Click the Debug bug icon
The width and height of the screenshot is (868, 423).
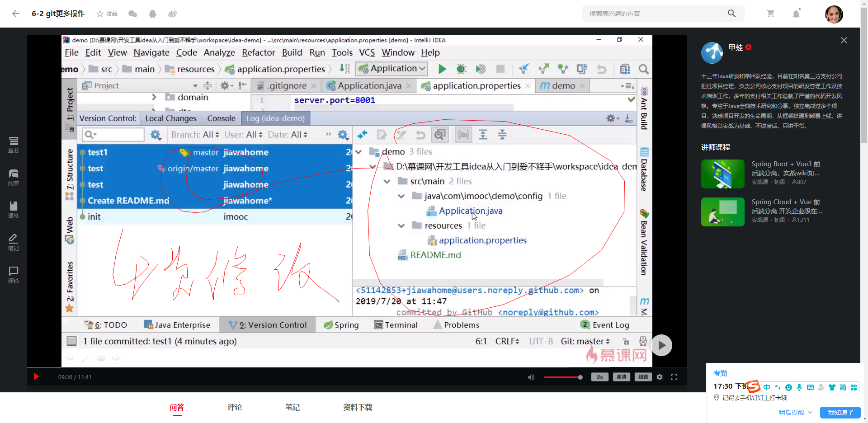[x=461, y=69]
